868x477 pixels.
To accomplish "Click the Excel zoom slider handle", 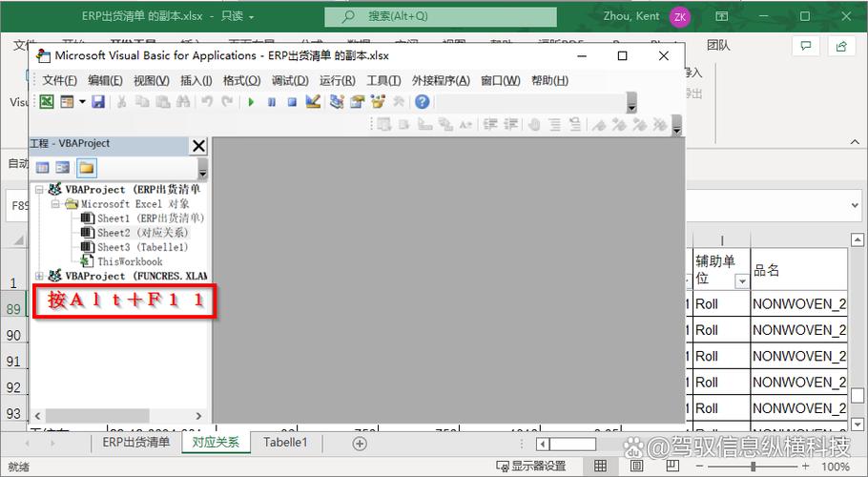I will (x=754, y=467).
